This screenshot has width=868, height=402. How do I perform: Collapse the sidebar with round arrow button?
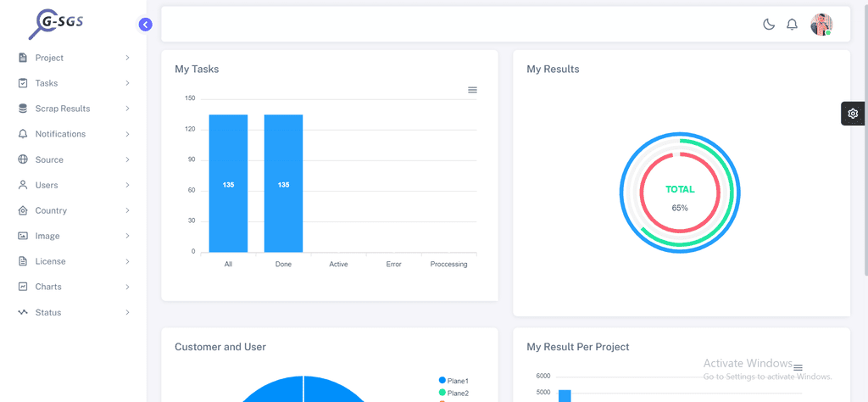click(146, 25)
